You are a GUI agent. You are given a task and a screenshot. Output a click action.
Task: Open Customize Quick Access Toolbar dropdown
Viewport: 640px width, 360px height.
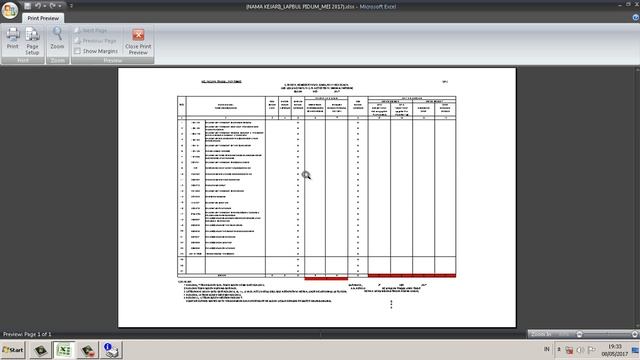(x=71, y=6)
